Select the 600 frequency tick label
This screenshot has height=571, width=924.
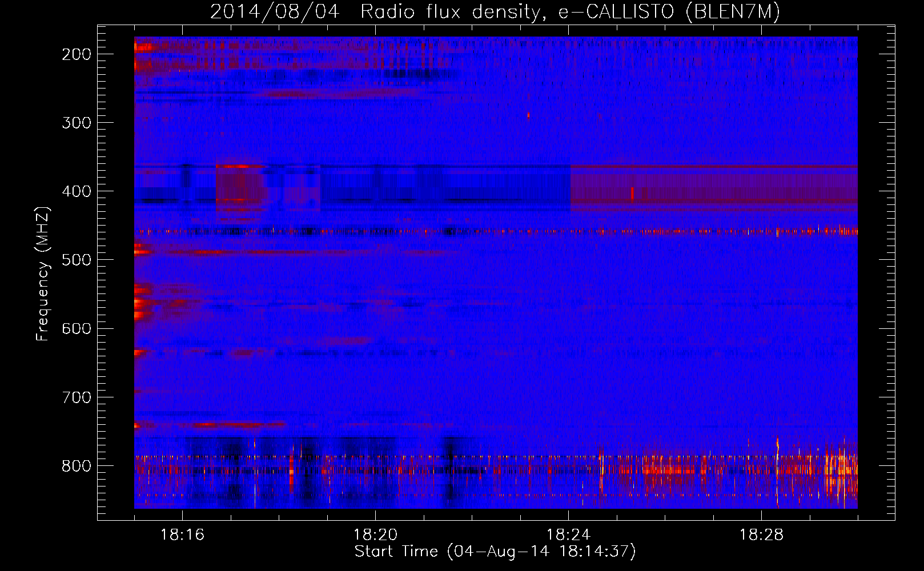(x=77, y=328)
